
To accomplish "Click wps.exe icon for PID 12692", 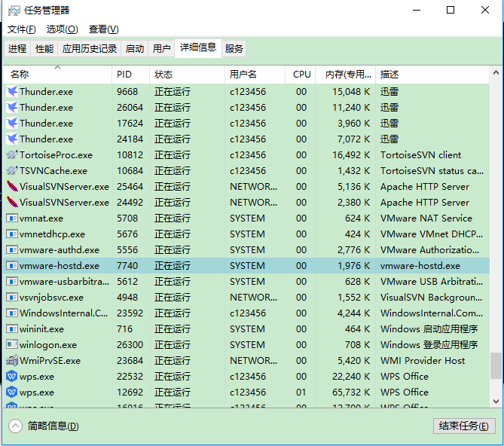I will pos(12,392).
